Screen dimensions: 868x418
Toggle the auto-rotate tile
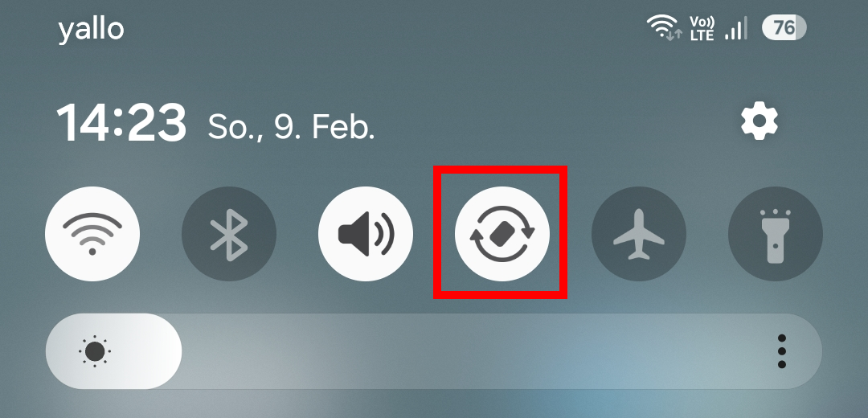pyautogui.click(x=502, y=234)
